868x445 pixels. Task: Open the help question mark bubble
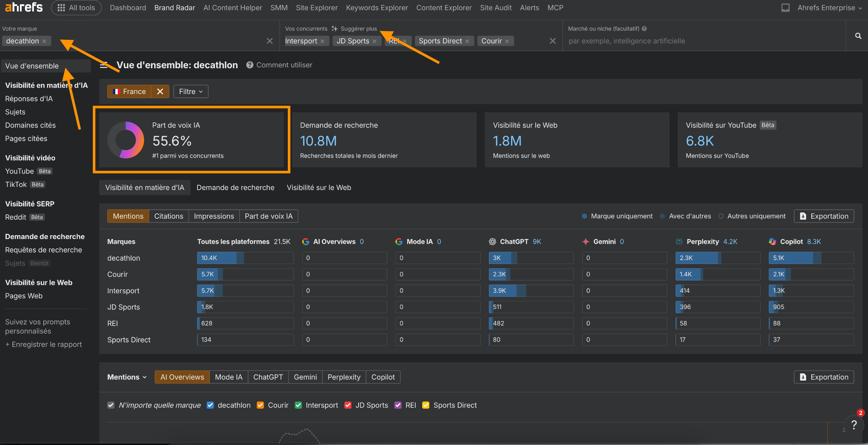(854, 425)
